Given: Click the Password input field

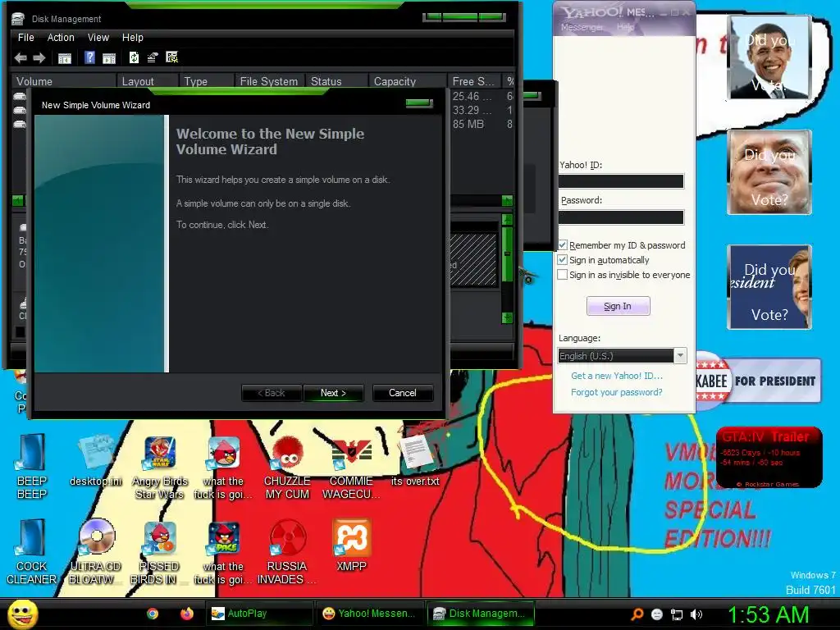Looking at the screenshot, I should [x=621, y=217].
